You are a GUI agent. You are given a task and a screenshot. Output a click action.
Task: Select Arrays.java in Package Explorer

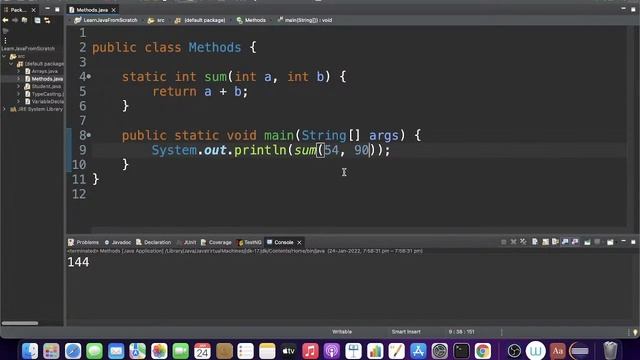(41, 71)
